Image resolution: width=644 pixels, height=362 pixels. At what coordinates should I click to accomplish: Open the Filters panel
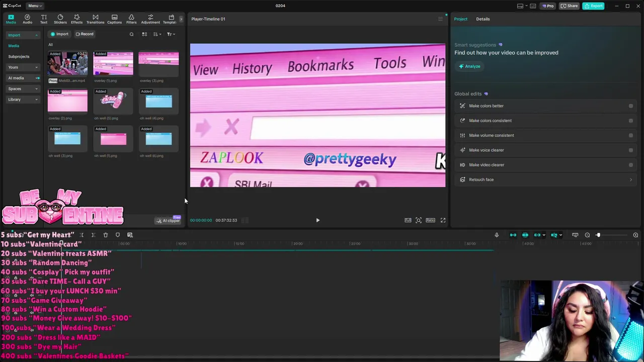coord(131,19)
